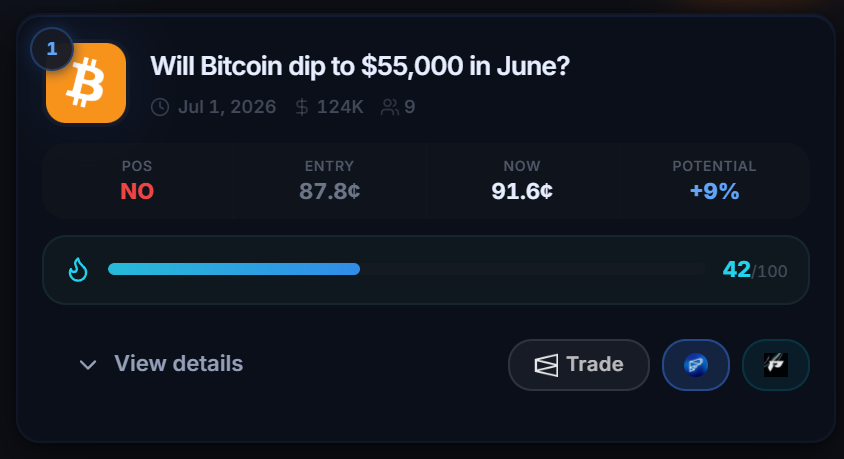The height and width of the screenshot is (459, 844).
Task: Click the +9% potential value
Action: pyautogui.click(x=714, y=192)
